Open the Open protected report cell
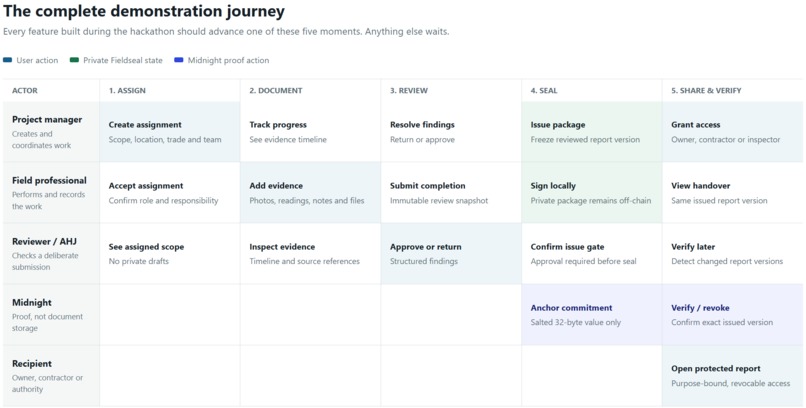This screenshot has width=806, height=408. [x=732, y=376]
